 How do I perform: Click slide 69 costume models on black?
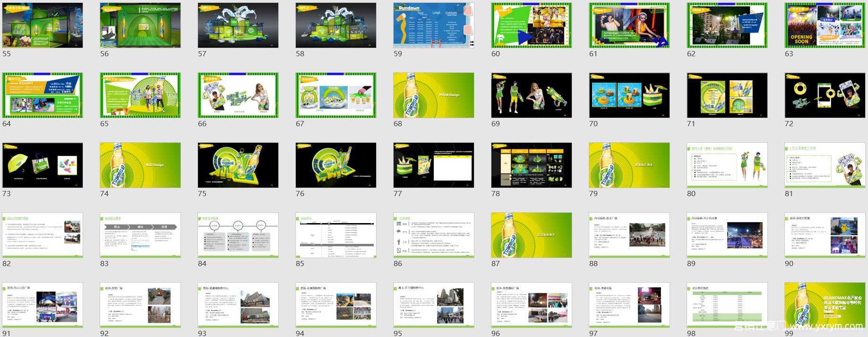click(532, 95)
